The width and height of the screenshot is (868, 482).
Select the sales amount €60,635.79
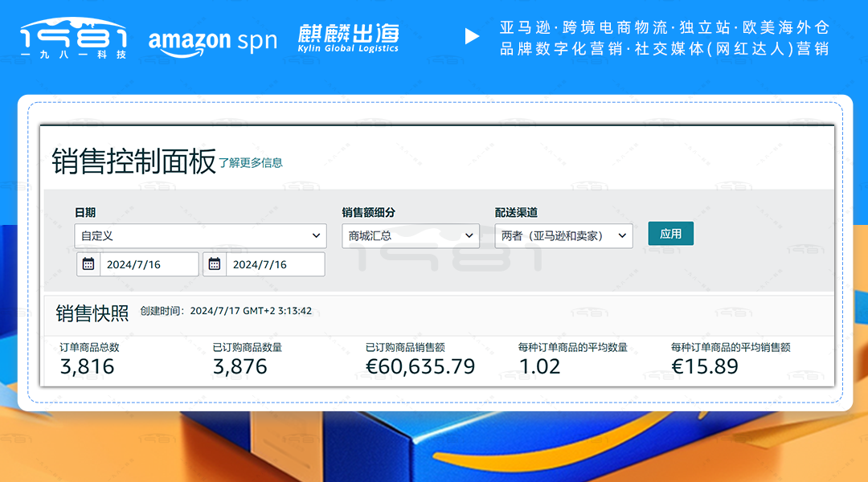(x=420, y=366)
